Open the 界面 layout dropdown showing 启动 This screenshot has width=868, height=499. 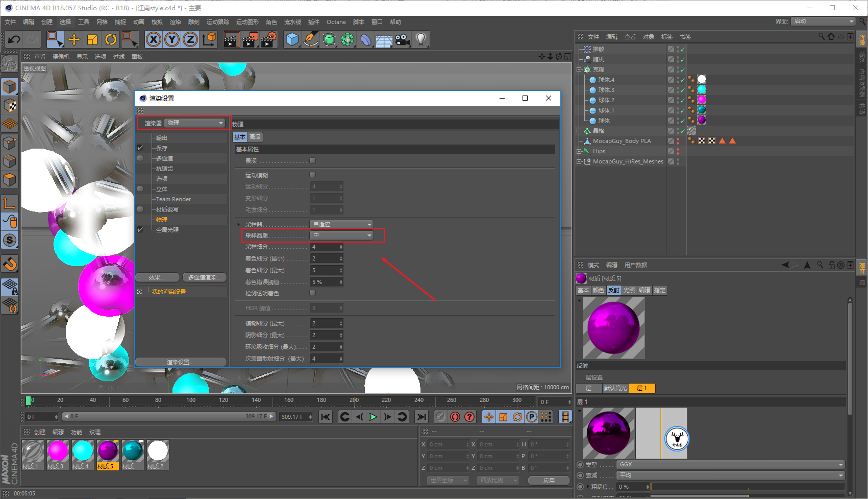pos(824,21)
